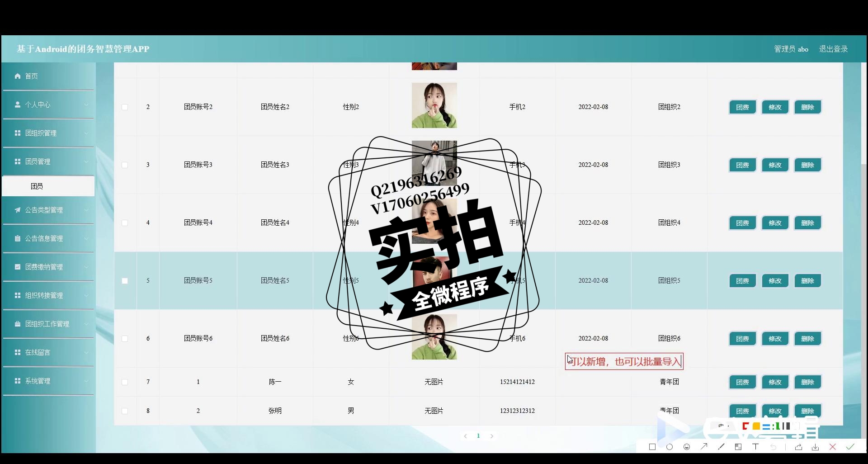868x464 pixels.
Task: Open the 在线留言 menu
Action: pos(48,352)
